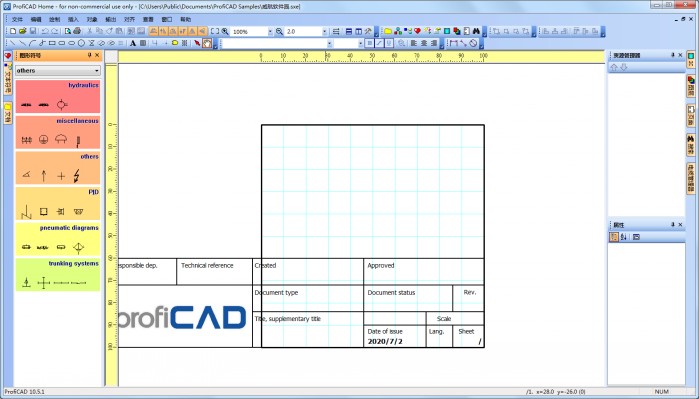
Task: Click the new document icon
Action: (13, 31)
